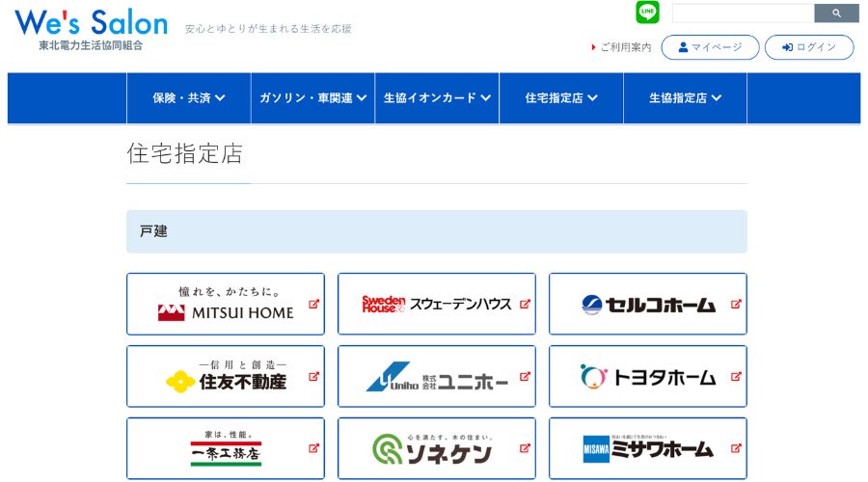The width and height of the screenshot is (868, 482).
Task: Open the 一条工務店 card
Action: tap(226, 448)
